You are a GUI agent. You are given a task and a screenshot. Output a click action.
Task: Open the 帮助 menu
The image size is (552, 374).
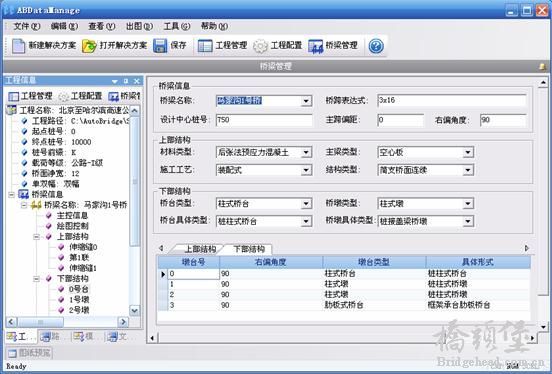214,26
